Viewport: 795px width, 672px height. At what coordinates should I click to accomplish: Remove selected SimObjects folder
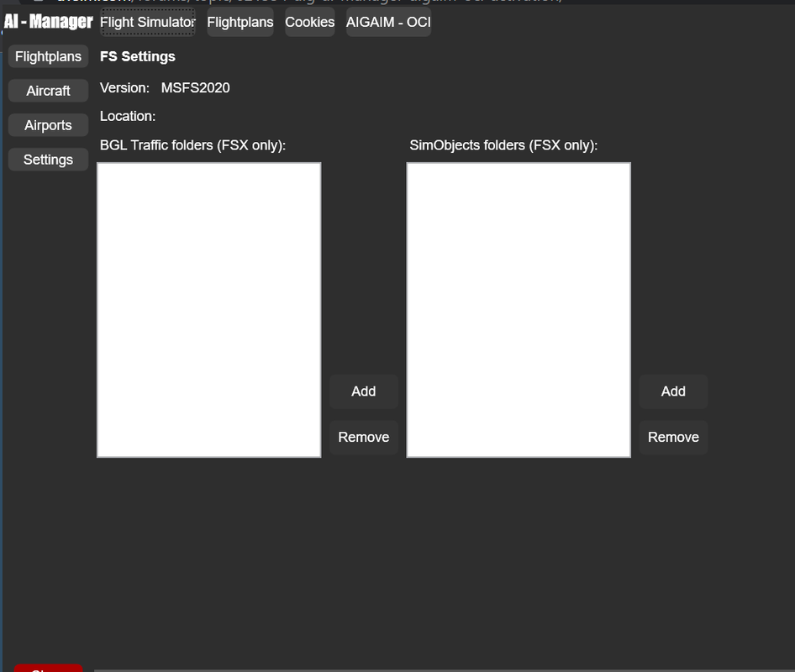pyautogui.click(x=673, y=437)
